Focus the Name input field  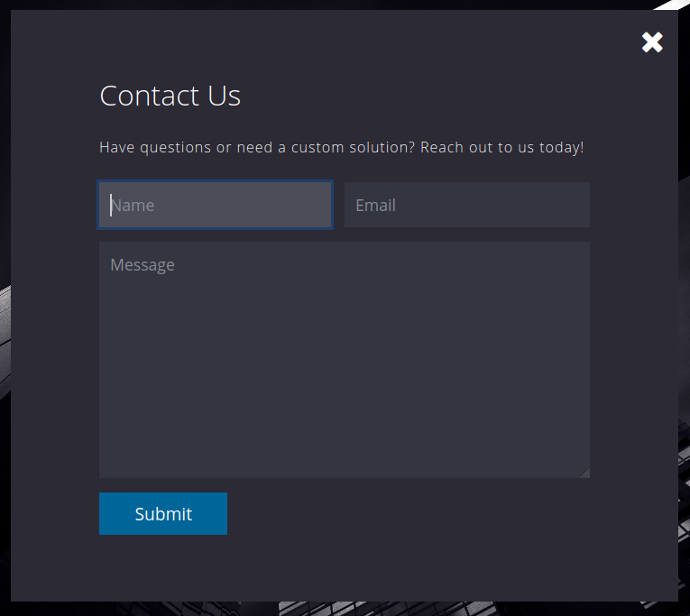(215, 205)
